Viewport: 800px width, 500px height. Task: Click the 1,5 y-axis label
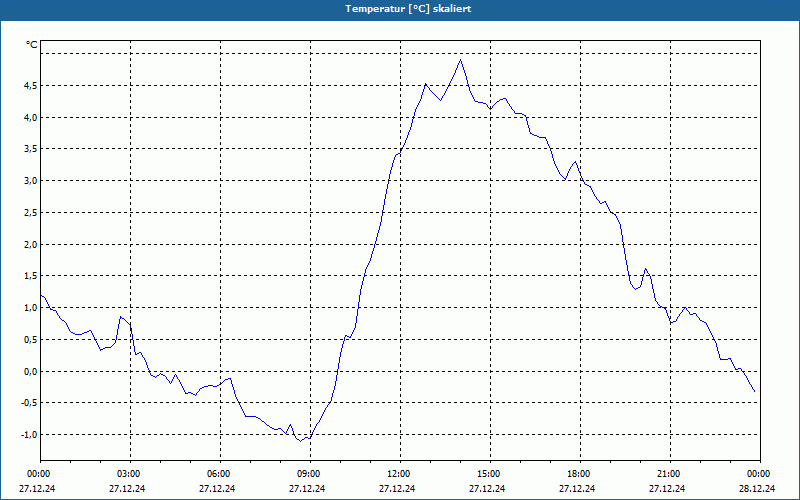pyautogui.click(x=30, y=276)
